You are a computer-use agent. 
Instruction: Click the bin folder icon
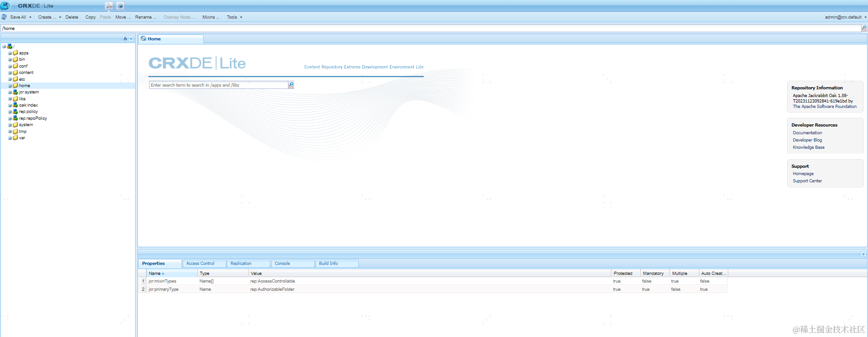pos(15,59)
